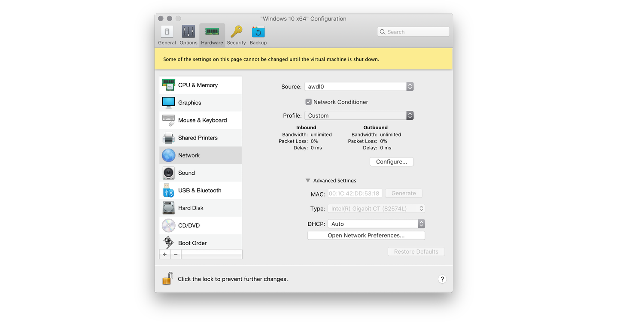
Task: Collapse the Advanced Settings section
Action: tap(308, 181)
